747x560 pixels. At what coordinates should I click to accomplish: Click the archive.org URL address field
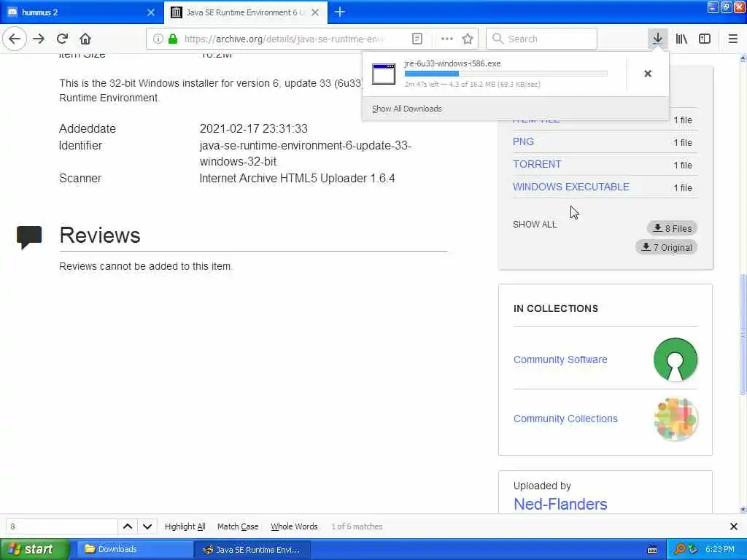tap(284, 39)
